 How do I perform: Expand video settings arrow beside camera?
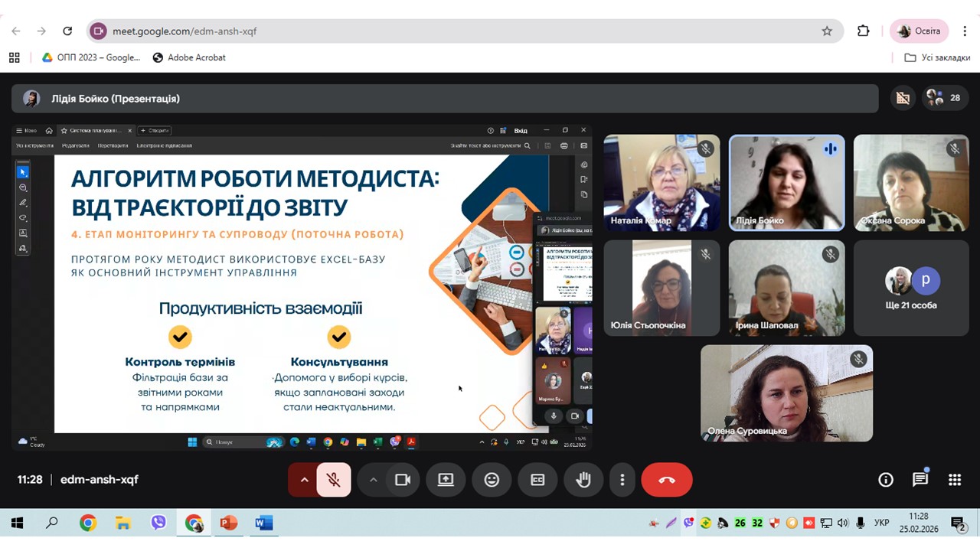tap(373, 480)
